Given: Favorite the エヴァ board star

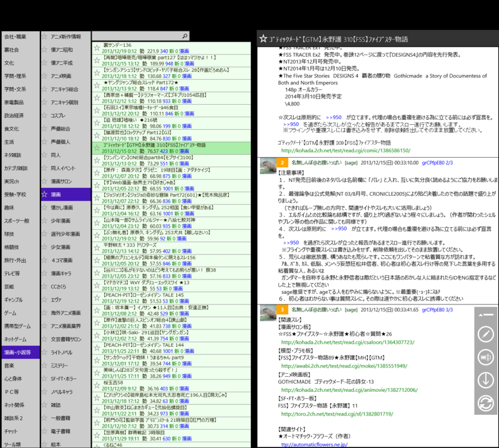Looking at the screenshot, I should click(44, 299).
